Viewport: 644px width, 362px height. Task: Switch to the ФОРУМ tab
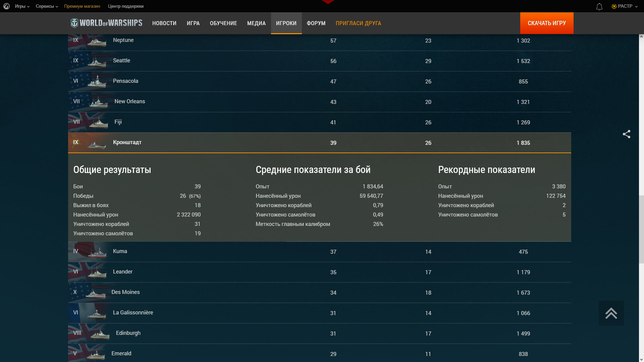316,23
